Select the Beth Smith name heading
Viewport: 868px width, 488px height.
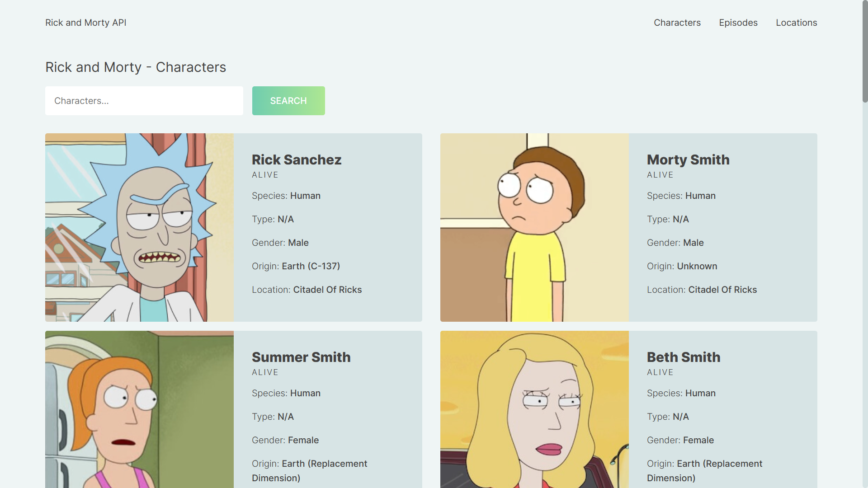coord(683,357)
